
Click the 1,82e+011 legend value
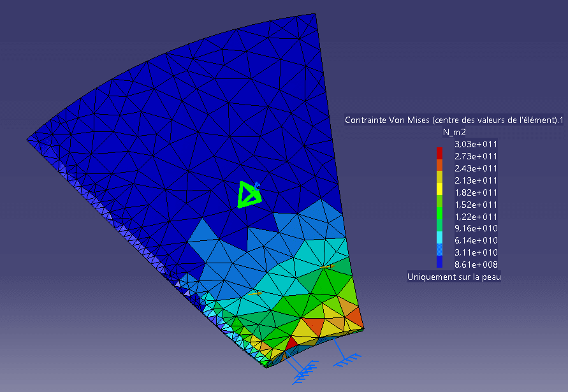(x=476, y=192)
